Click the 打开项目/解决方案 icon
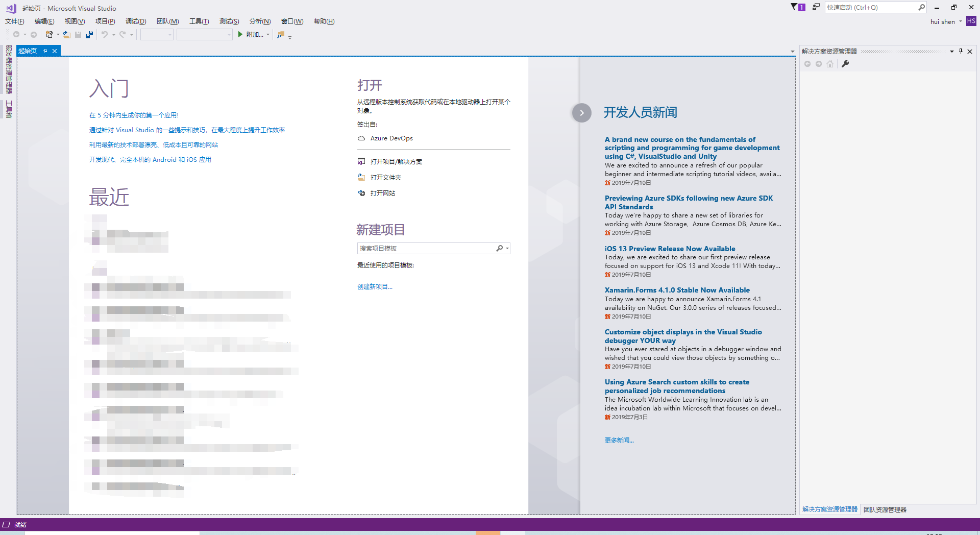This screenshot has height=535, width=980. tap(361, 162)
